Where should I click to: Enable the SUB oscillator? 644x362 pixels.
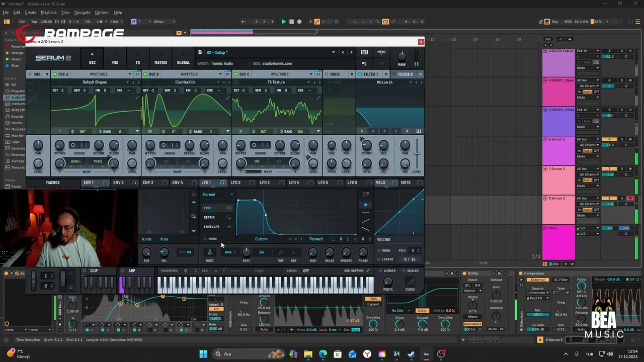[x=30, y=74]
